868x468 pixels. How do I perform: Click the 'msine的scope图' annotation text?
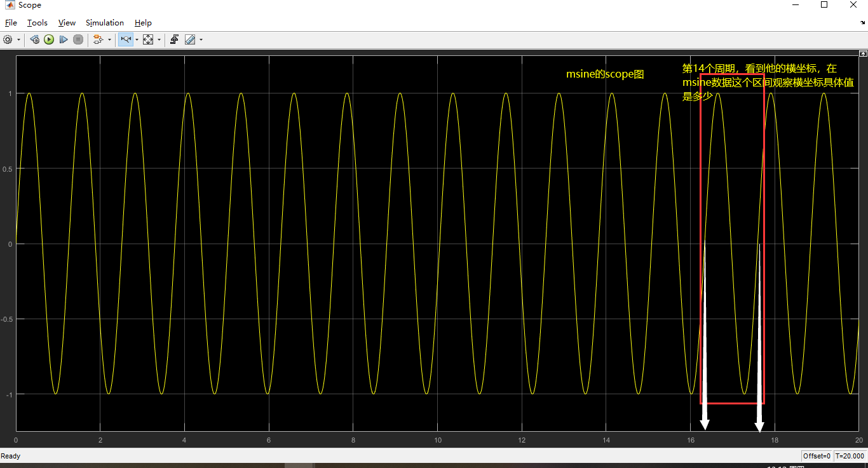(605, 74)
